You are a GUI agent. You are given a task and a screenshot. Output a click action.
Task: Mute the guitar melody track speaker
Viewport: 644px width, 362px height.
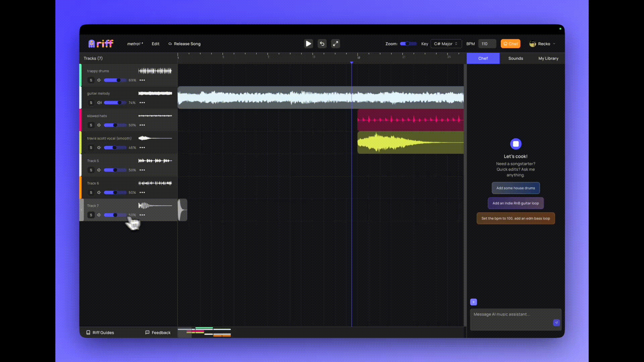tap(99, 103)
